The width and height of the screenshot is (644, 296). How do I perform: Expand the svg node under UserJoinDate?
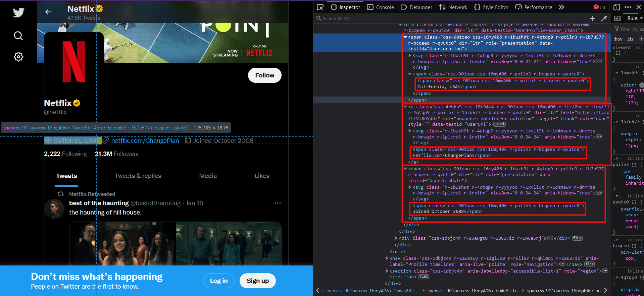(x=410, y=187)
